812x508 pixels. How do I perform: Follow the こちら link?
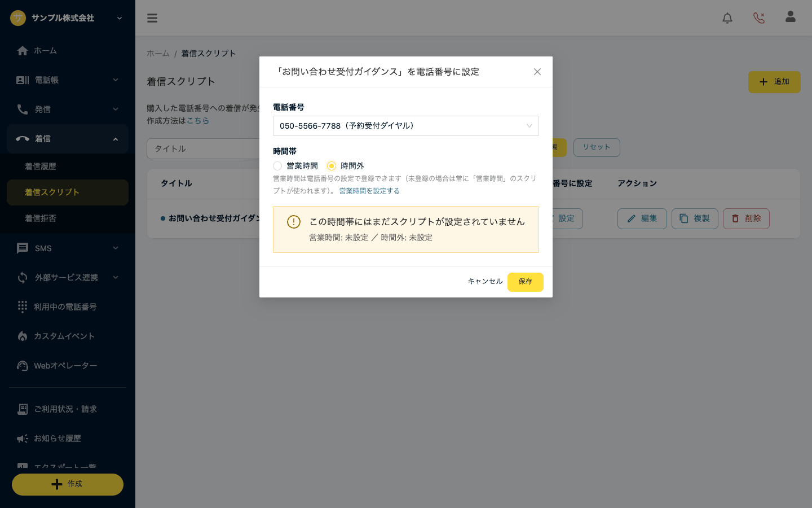pyautogui.click(x=198, y=120)
